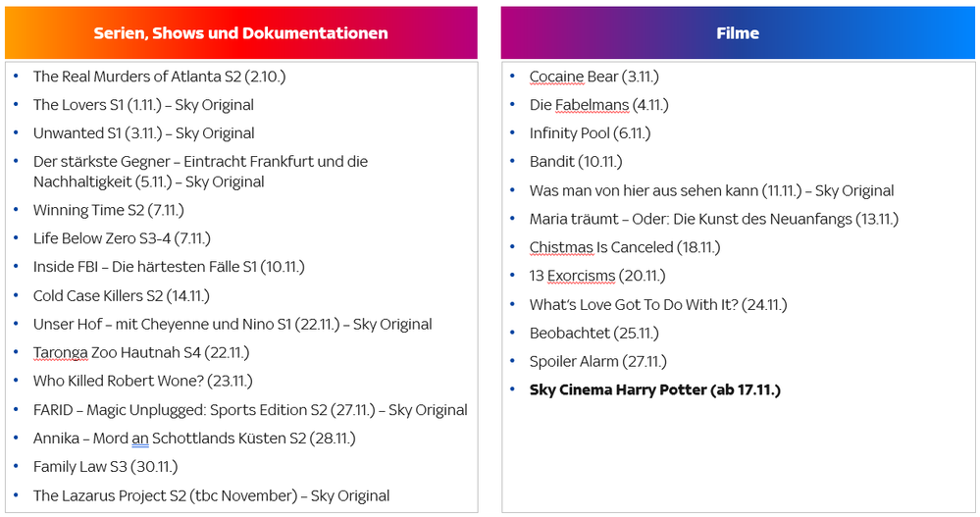Click 'Bandit (10.11.)' in the film list
980x517 pixels.
pyautogui.click(x=575, y=162)
